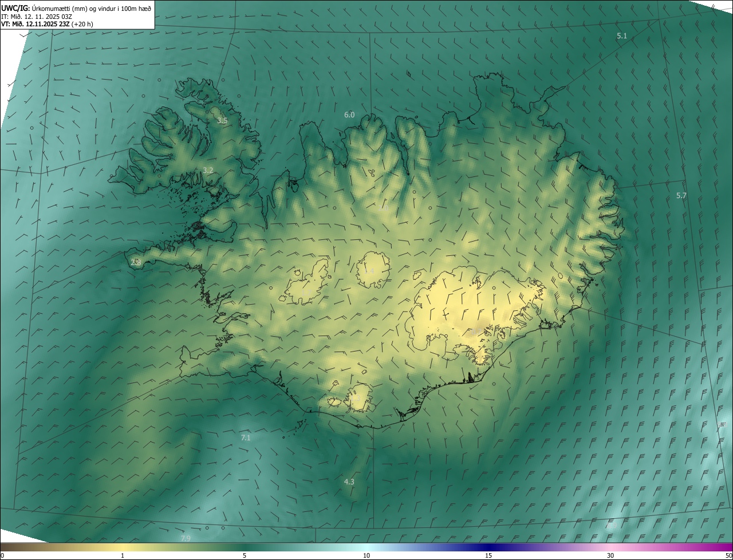Click the small Grímsey island outline north of Iceland
This screenshot has width=733, height=560.
(409, 73)
